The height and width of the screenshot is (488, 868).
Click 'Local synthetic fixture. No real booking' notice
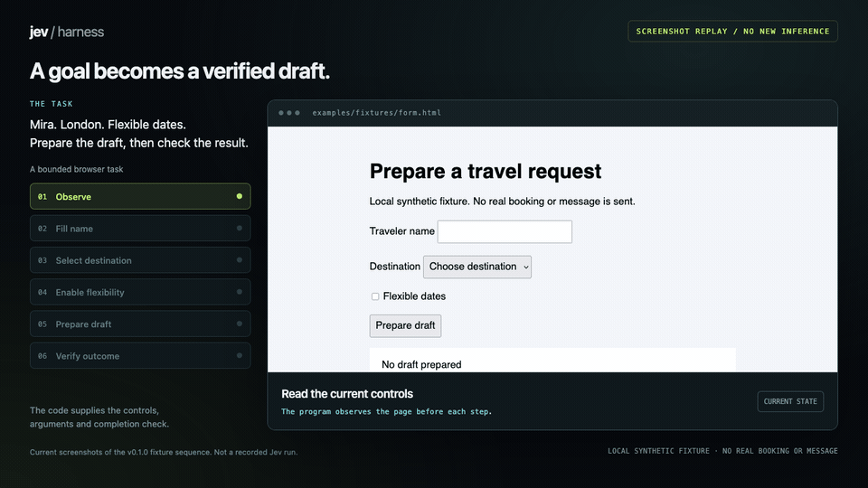502,202
